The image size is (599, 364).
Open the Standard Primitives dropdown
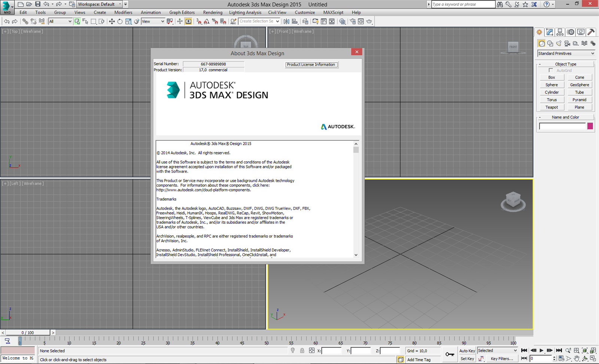[x=566, y=53]
